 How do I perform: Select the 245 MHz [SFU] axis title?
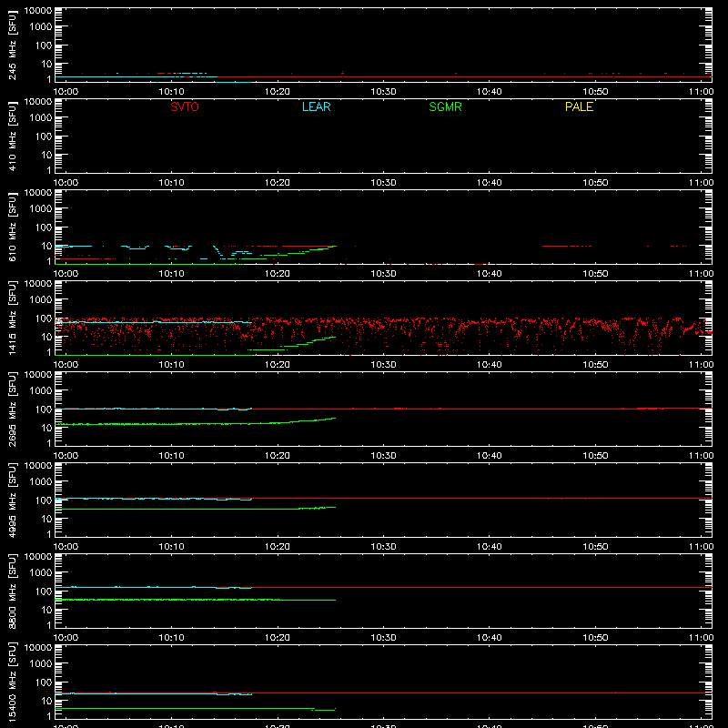point(13,45)
